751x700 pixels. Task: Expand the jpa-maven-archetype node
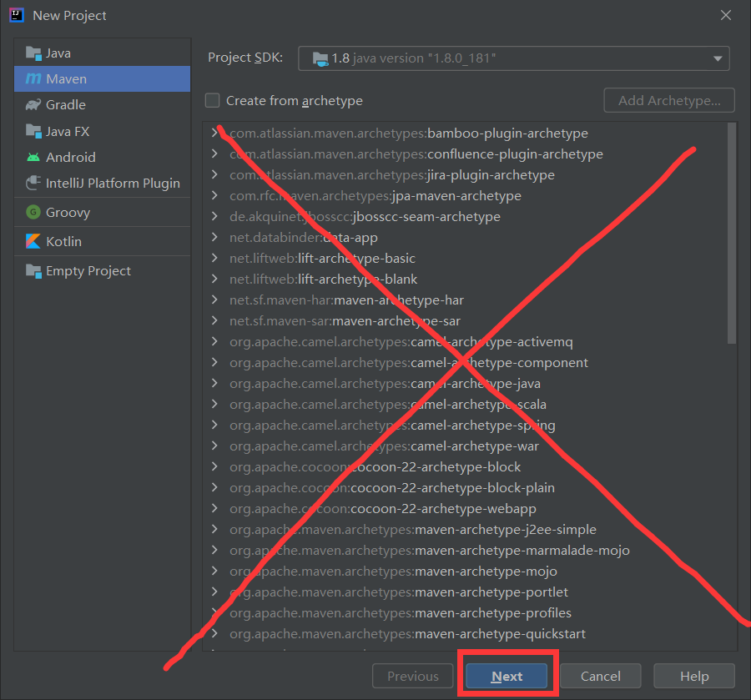[214, 195]
